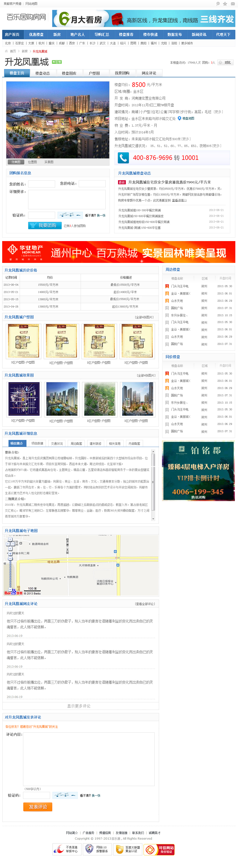Viewport: 238px width, 868px height.
Task: Click 显示更多评论 to load more comments
Action: tap(79, 706)
